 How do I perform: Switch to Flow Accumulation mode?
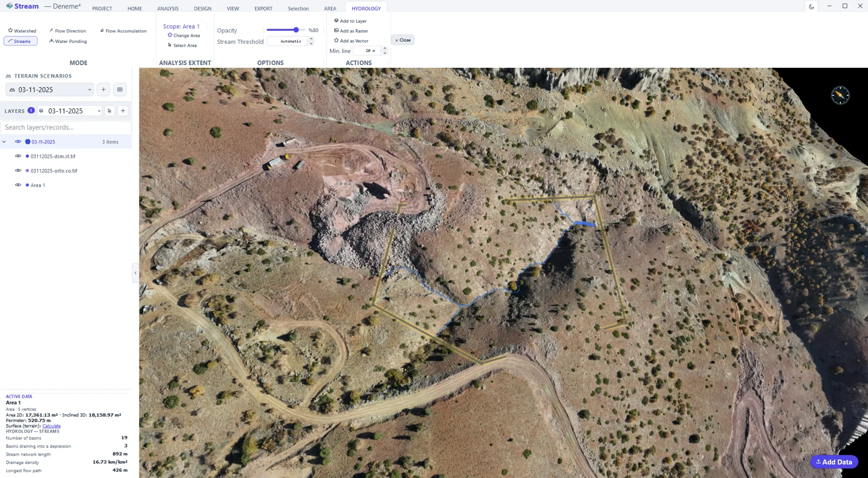pyautogui.click(x=123, y=31)
